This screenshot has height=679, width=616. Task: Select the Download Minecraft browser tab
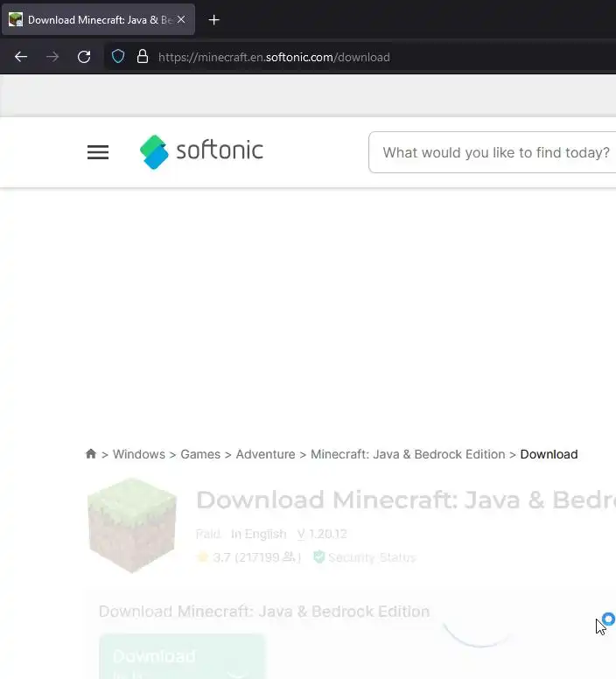(98, 19)
